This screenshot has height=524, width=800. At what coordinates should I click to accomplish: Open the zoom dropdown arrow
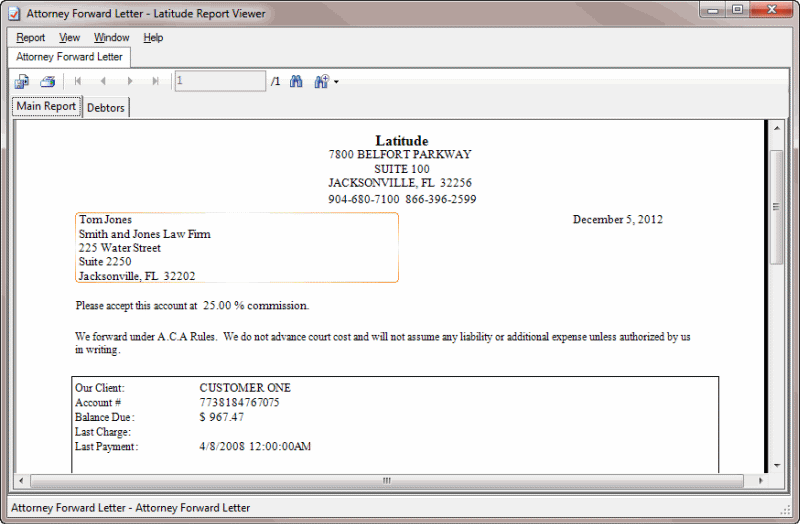tap(336, 82)
